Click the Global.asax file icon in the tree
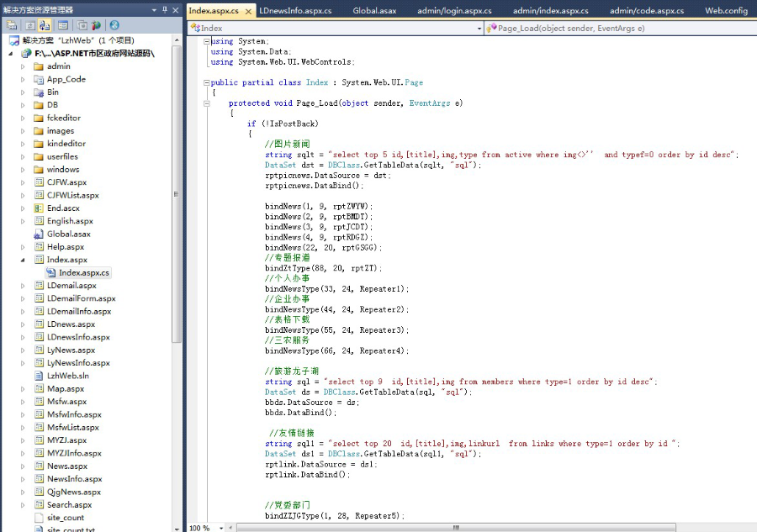 (37, 234)
